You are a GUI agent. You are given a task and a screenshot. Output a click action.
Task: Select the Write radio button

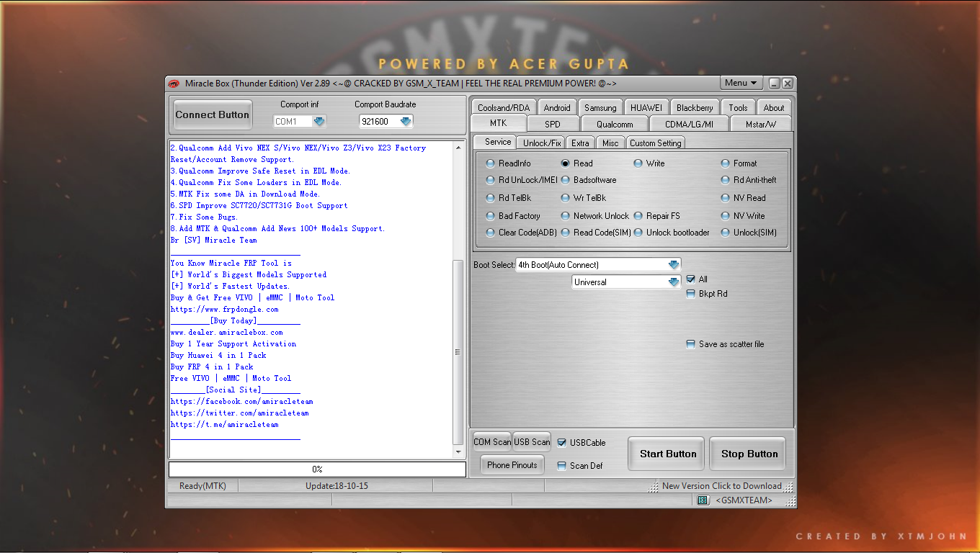pyautogui.click(x=638, y=163)
